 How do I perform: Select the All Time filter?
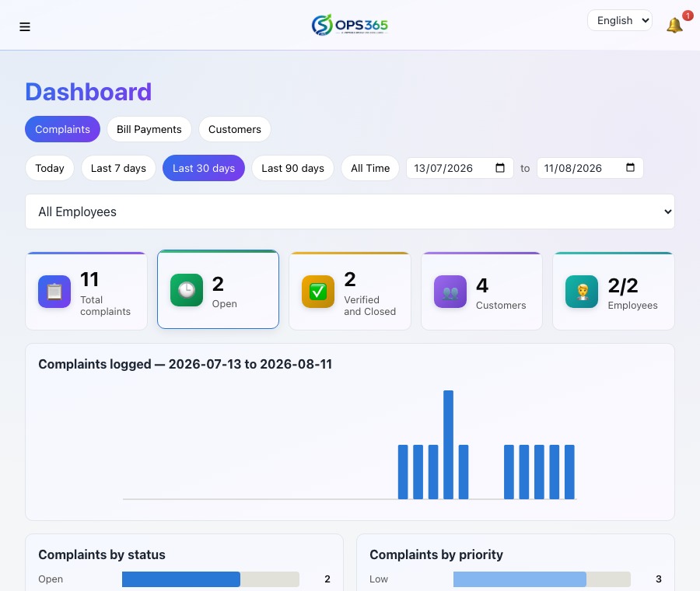[370, 168]
